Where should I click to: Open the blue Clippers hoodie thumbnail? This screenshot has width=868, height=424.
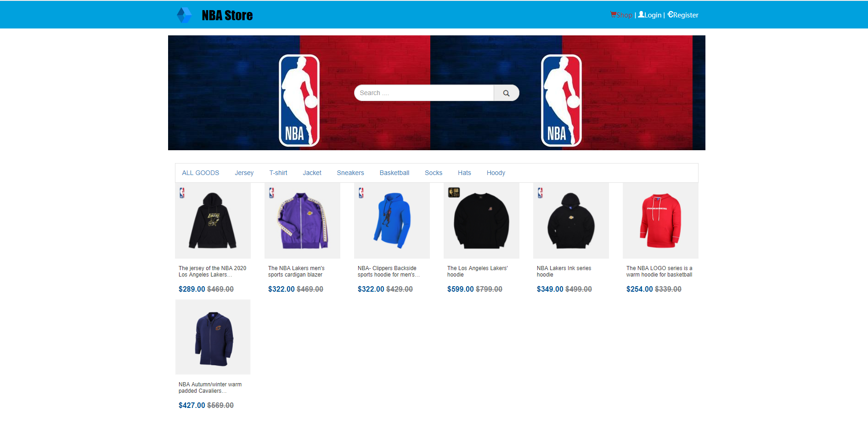coord(392,220)
